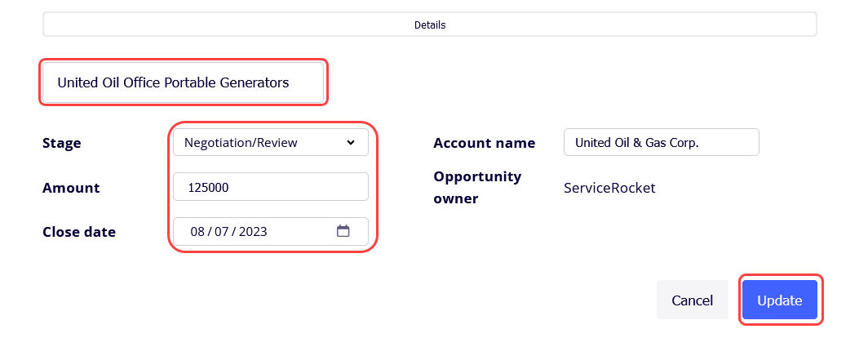Viewport: 868px width, 347px height.
Task: Open the Negotiation/Review stage selector
Action: [x=271, y=142]
